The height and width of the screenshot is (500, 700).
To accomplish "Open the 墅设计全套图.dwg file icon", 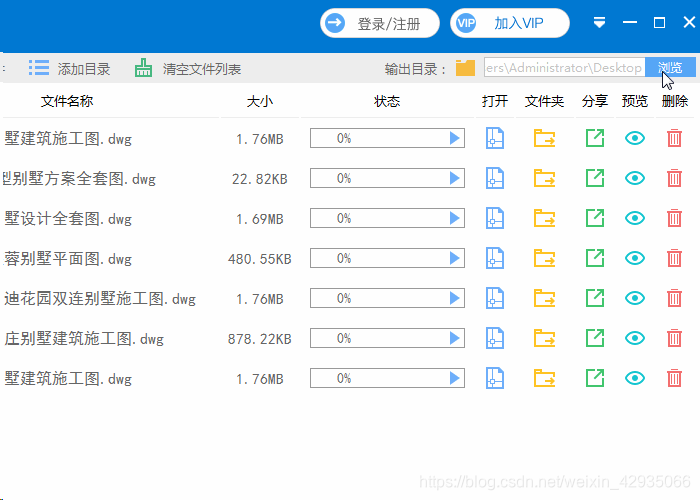I will tap(495, 218).
